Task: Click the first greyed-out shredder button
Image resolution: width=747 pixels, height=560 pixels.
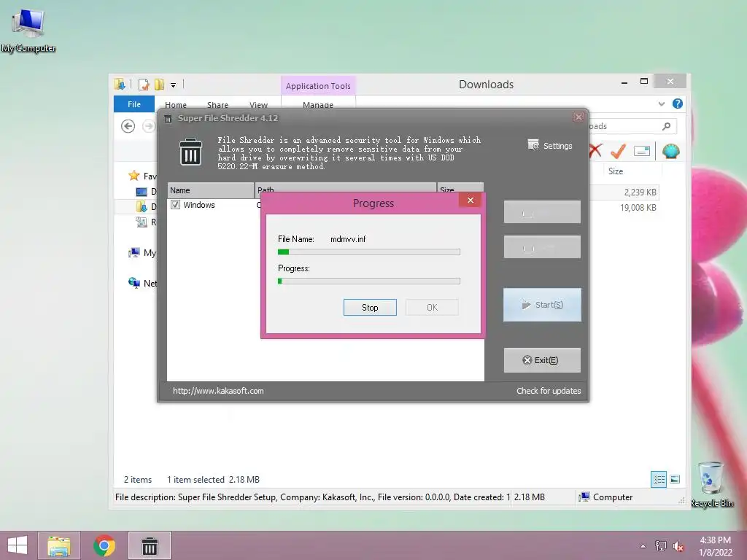Action: 542,212
